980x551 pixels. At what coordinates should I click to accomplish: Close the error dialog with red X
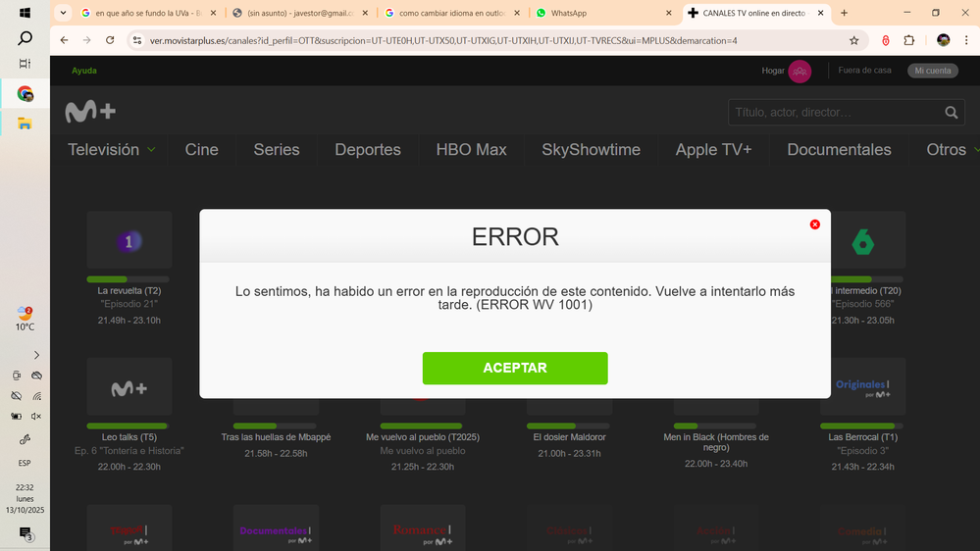click(814, 225)
